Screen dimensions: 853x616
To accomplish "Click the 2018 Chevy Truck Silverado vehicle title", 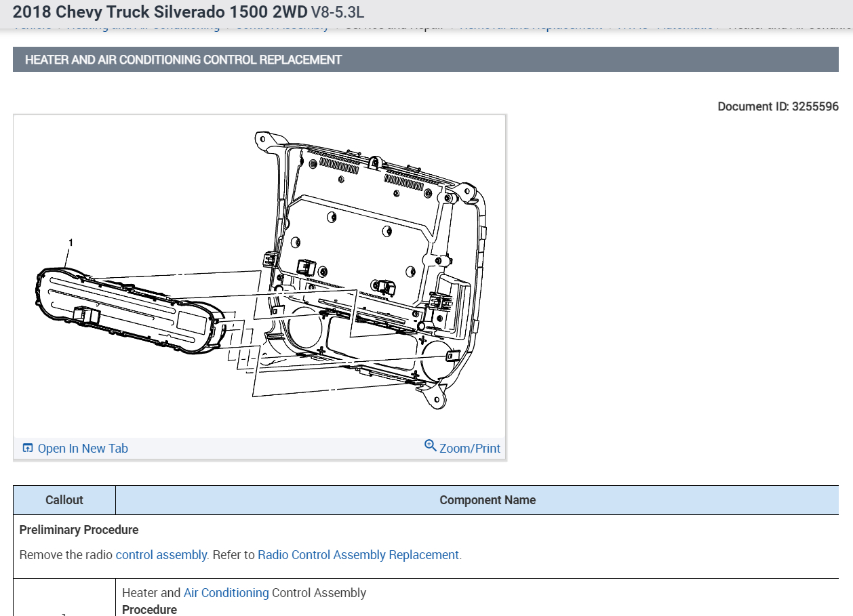I will pos(160,12).
